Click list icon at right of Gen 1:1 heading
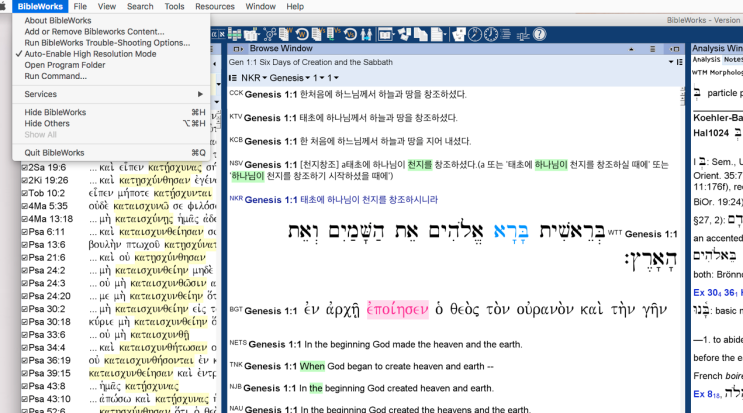Viewport: 743px width, 413px height. (680, 62)
